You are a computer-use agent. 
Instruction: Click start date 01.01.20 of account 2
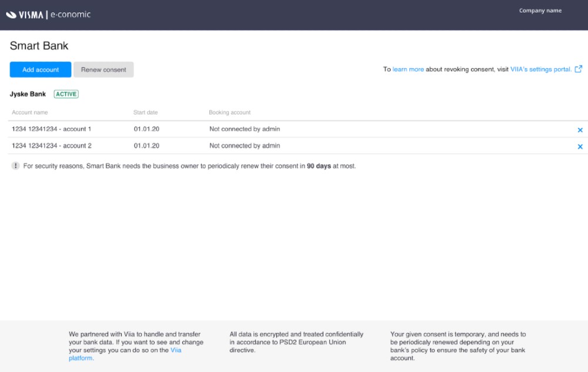(x=146, y=146)
